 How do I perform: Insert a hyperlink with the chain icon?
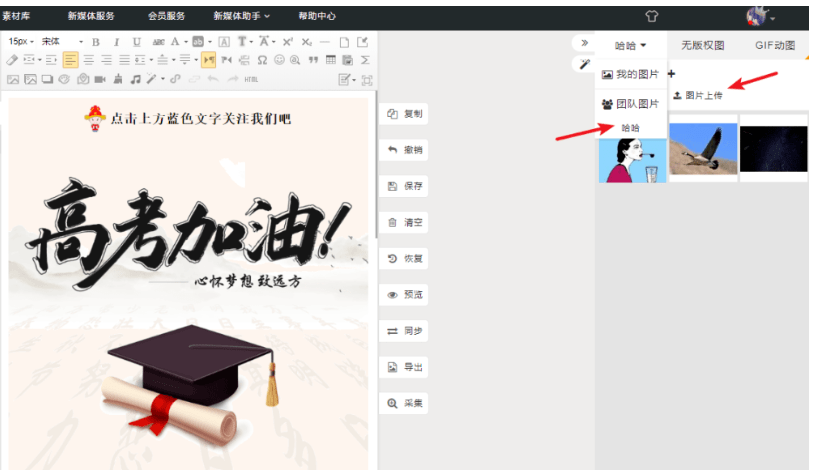tap(176, 79)
